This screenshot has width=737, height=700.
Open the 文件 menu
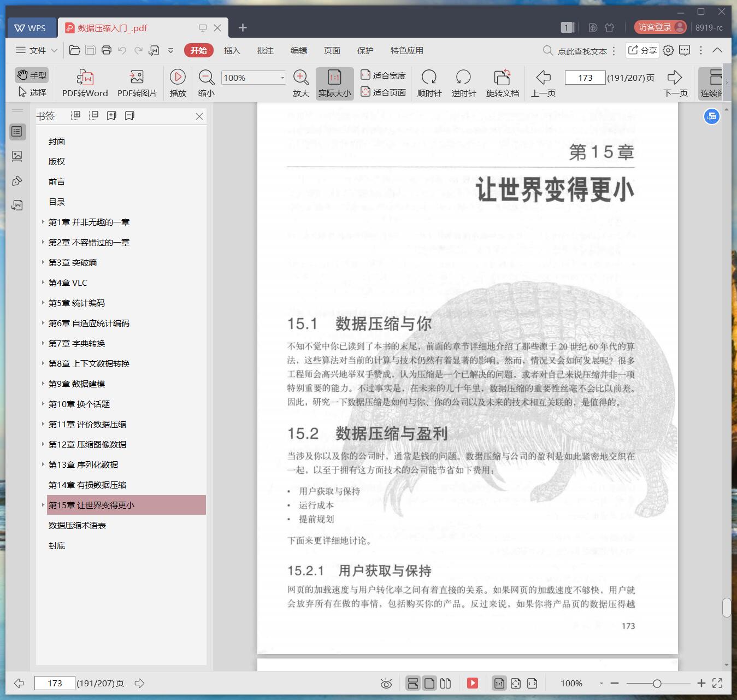(37, 50)
